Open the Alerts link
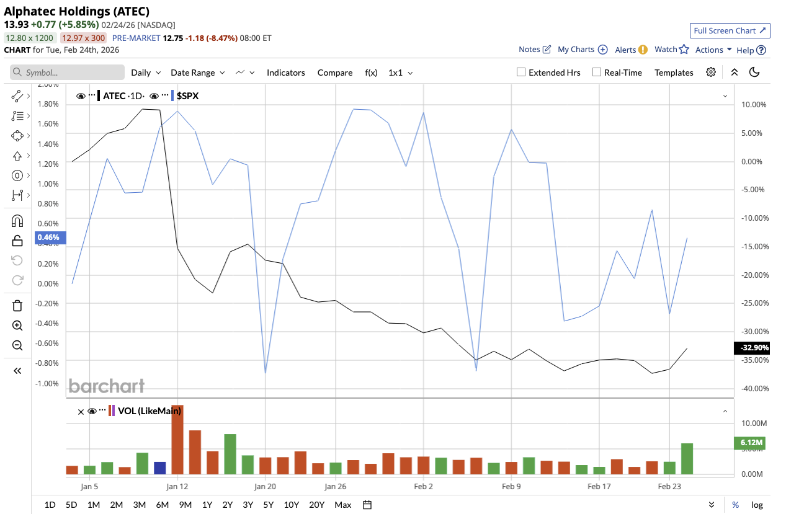Viewport: 804px width, 532px height. point(631,50)
